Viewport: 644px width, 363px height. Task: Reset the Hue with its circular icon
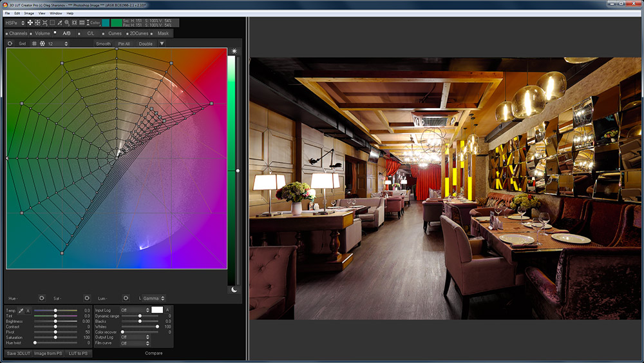click(42, 298)
